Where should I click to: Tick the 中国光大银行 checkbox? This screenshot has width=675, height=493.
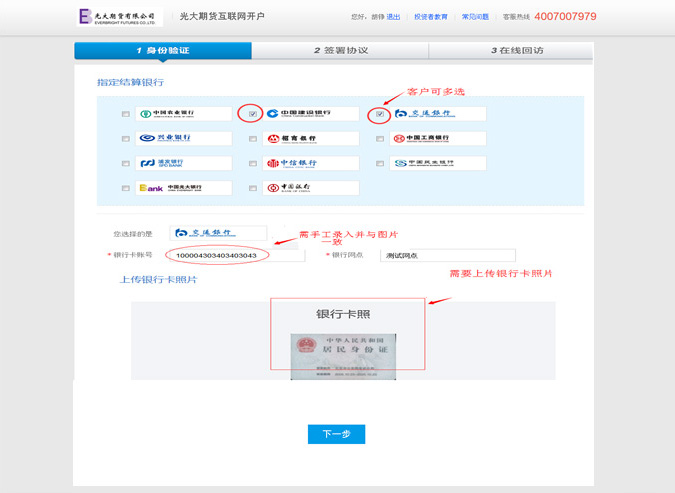[x=126, y=188]
